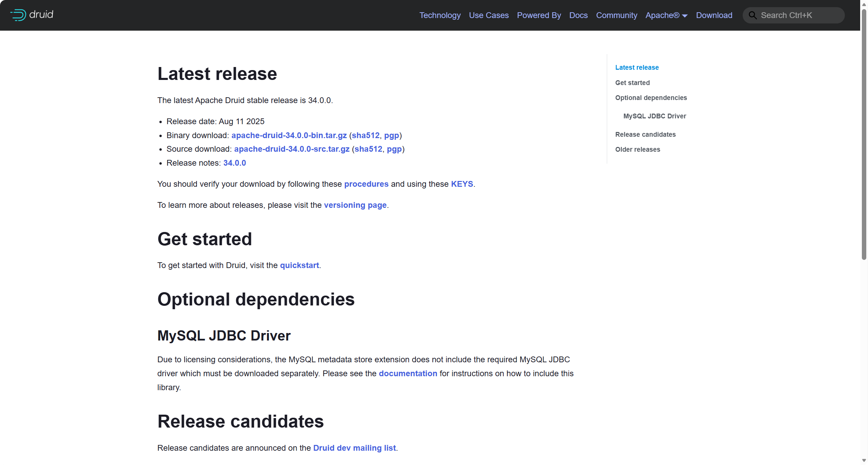Go to Powered By page

[x=539, y=15]
